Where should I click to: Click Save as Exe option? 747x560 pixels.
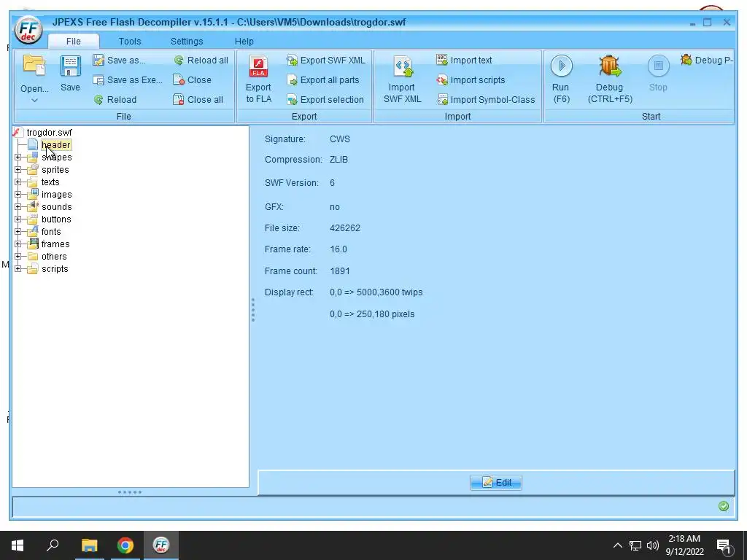point(128,80)
